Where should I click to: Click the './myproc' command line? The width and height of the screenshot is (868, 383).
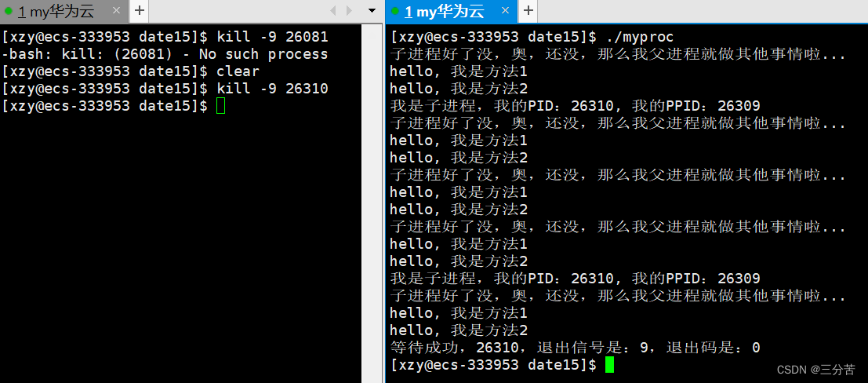(532, 37)
